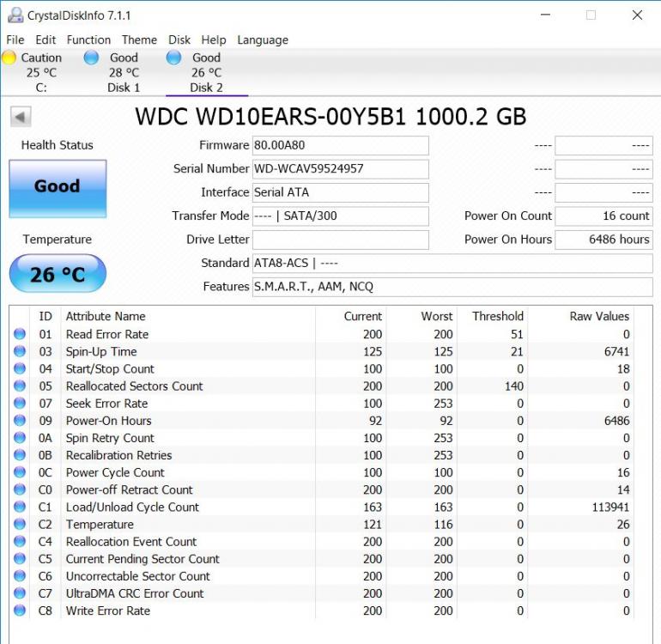Click the empty Drive Letter field
This screenshot has width=661, height=644.
[x=340, y=240]
